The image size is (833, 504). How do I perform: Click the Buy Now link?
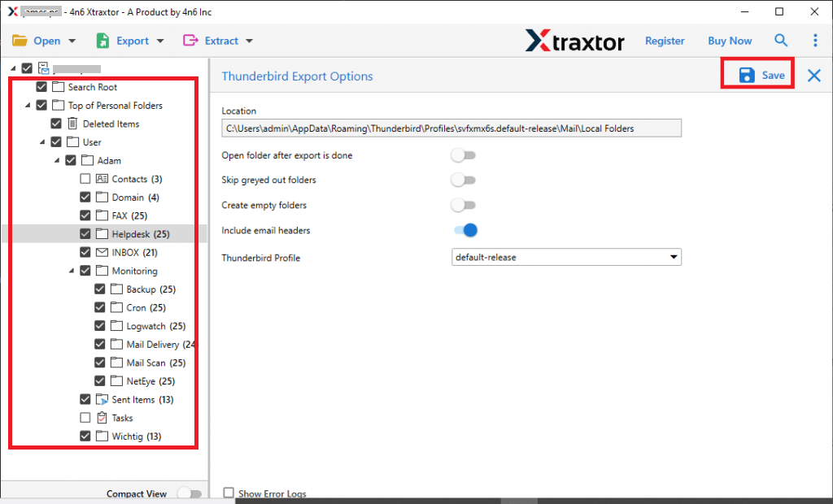730,41
